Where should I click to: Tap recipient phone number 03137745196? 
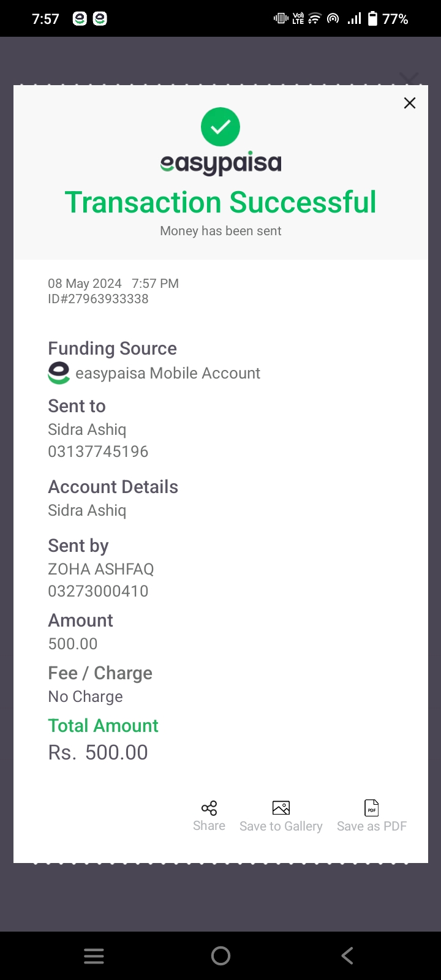(x=98, y=451)
